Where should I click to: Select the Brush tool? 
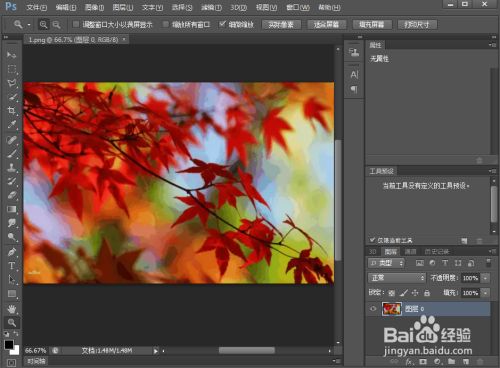pyautogui.click(x=12, y=153)
